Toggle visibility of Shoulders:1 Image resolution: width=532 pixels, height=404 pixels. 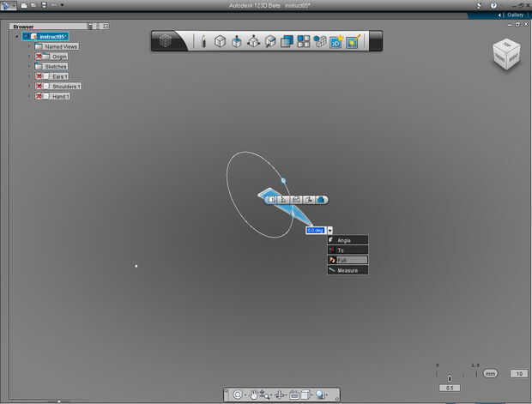pos(39,86)
